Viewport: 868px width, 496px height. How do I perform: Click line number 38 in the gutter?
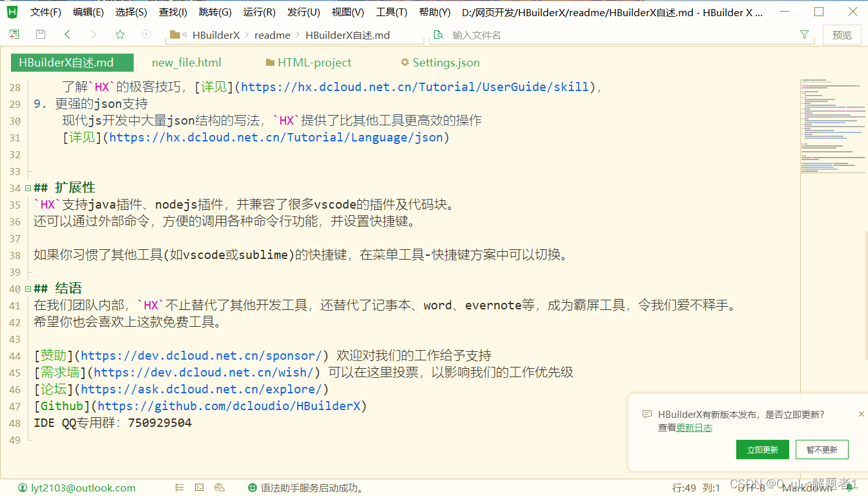tap(15, 255)
